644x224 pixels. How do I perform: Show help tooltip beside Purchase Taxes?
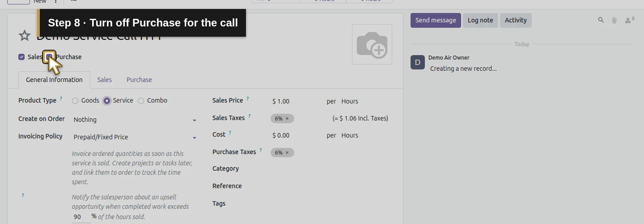[261, 150]
